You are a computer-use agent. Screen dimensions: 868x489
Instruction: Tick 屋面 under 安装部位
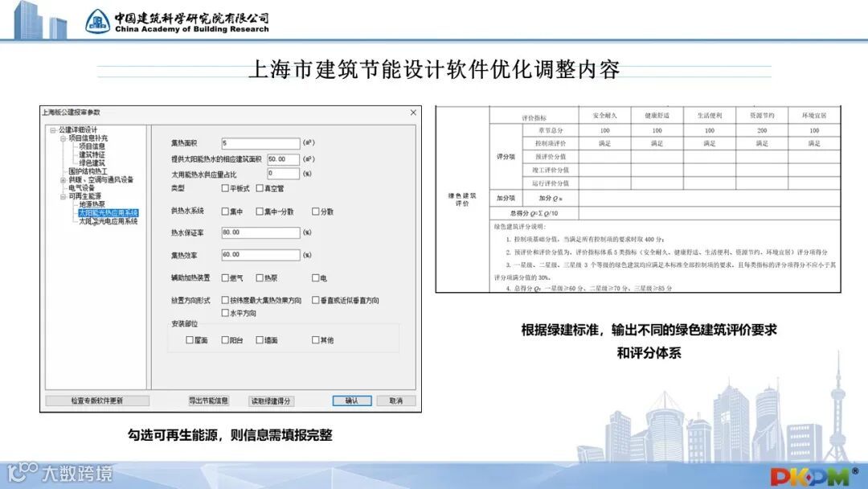click(190, 340)
